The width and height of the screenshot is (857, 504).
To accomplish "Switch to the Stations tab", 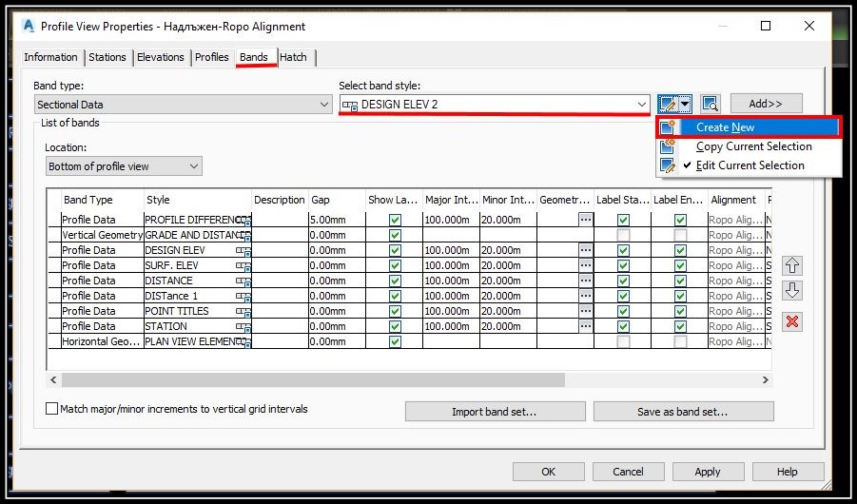I will pos(107,57).
